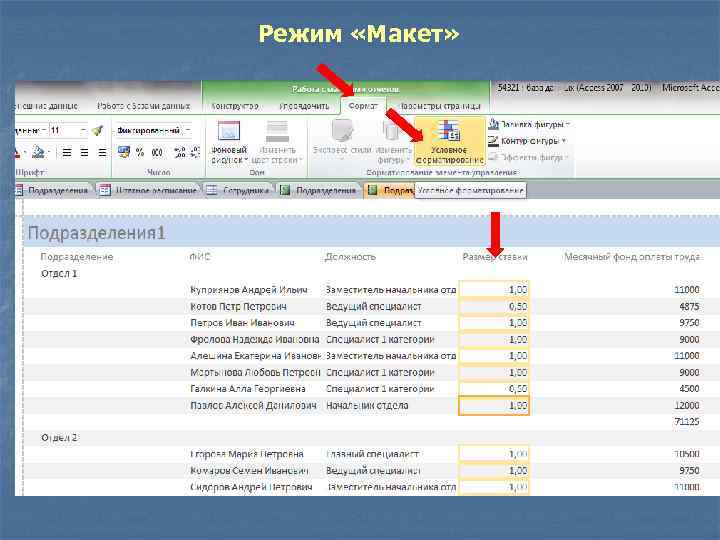
Task: Select Фролова Надежда Ивановна name cell
Action: pyautogui.click(x=254, y=339)
